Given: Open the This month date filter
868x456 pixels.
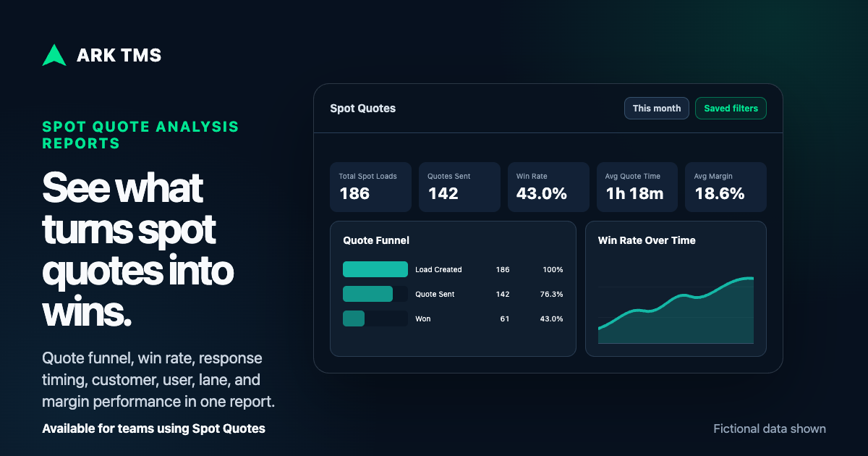Looking at the screenshot, I should (x=657, y=109).
